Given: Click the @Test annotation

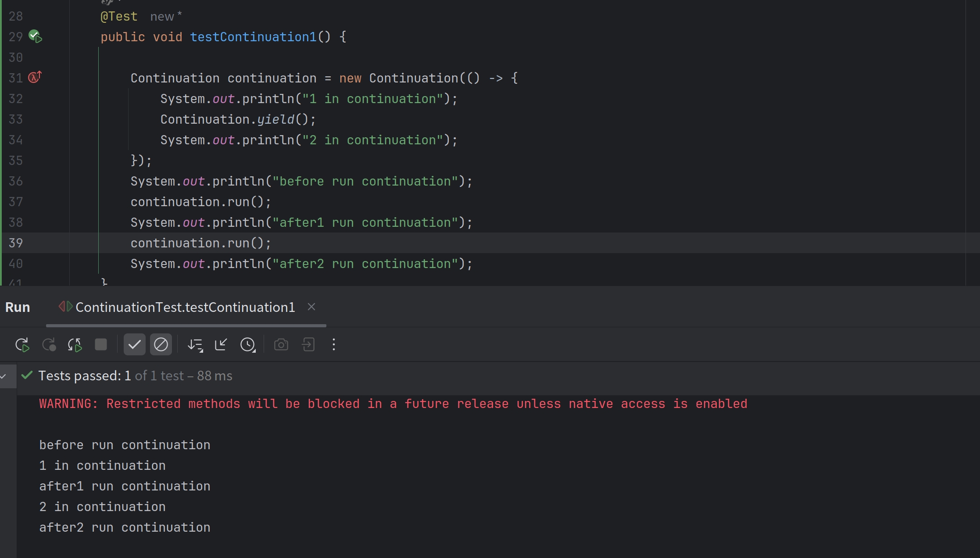Looking at the screenshot, I should [x=119, y=16].
